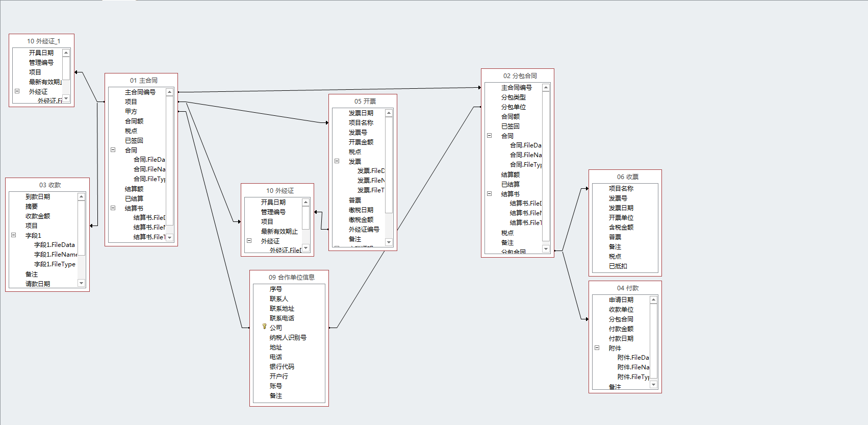Click scroll-down arrow in 01 主合同 table
Screen dimensions: 868x425
point(170,237)
